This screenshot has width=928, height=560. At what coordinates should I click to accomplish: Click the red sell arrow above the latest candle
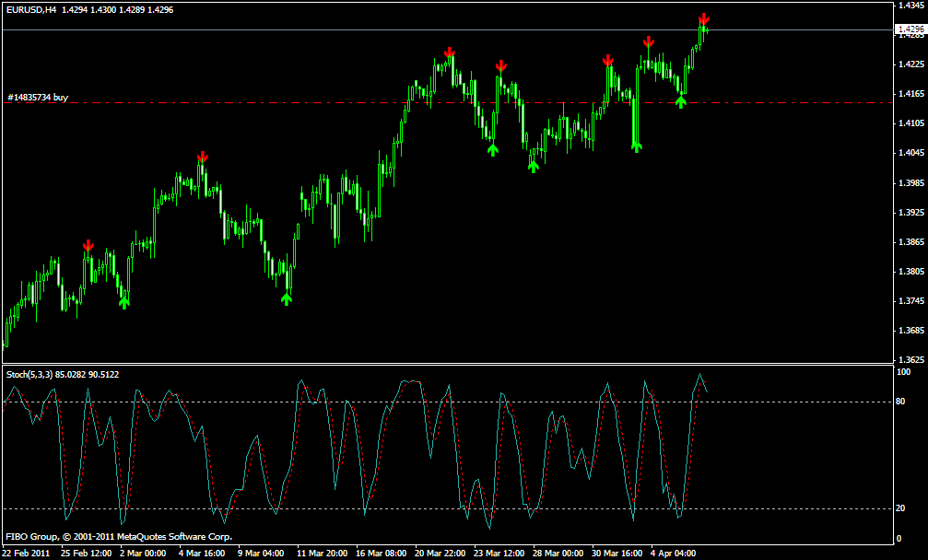pos(704,19)
